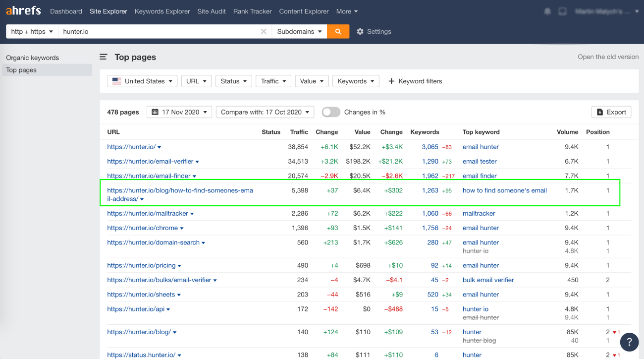
Task: Click the monitor icon in header
Action: (x=562, y=11)
